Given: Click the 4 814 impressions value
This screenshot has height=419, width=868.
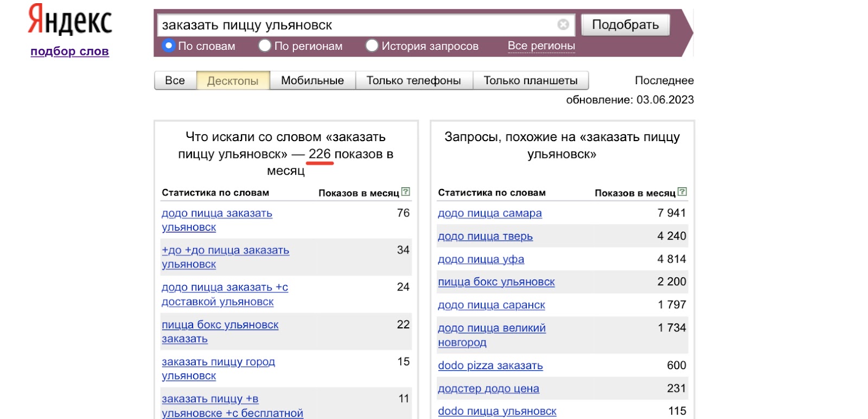Looking at the screenshot, I should 672,259.
